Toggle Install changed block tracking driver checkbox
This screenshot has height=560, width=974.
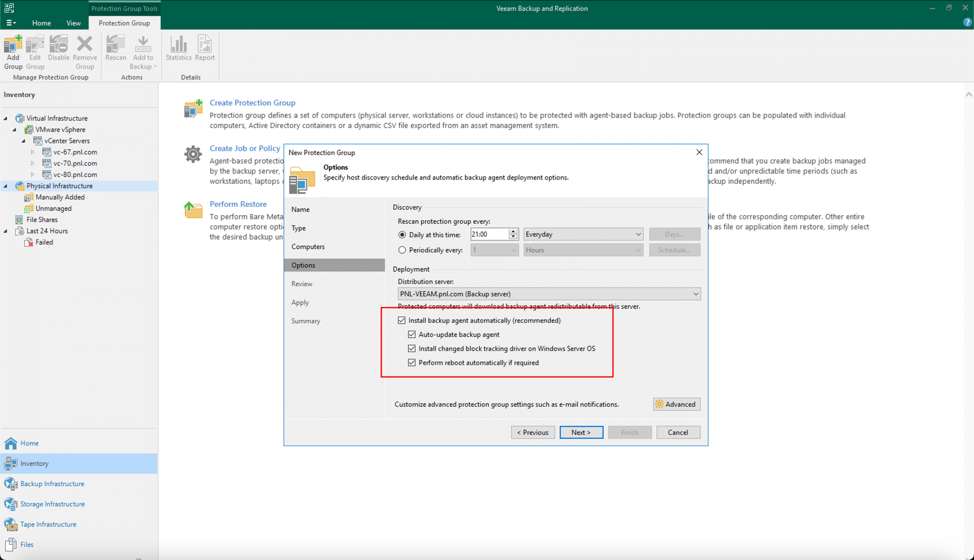point(412,349)
